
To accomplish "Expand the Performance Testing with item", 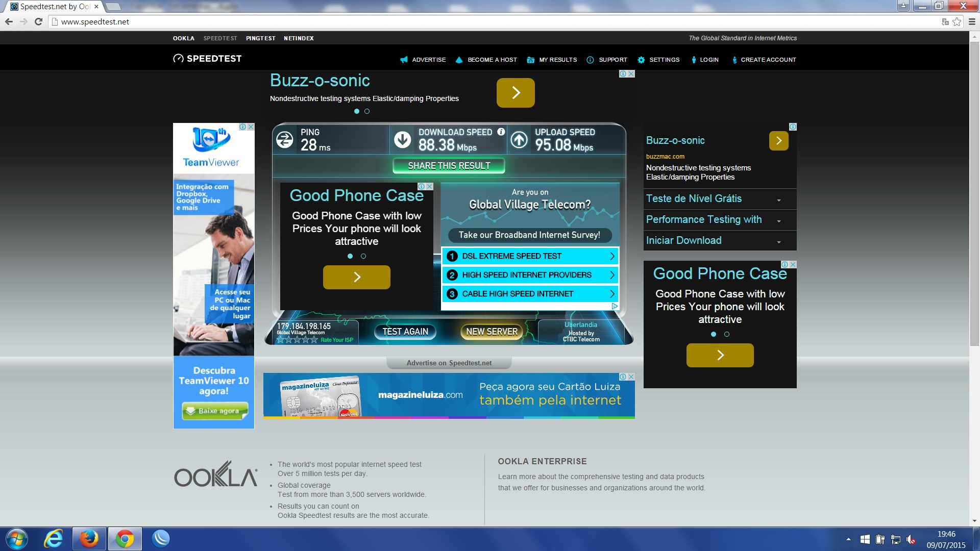I will (779, 221).
